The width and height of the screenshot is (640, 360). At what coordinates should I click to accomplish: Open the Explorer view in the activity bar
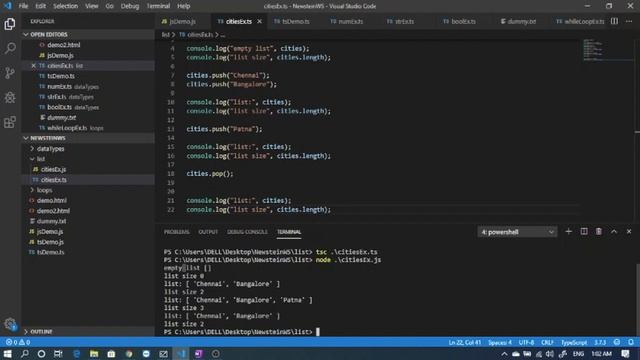tap(10, 24)
